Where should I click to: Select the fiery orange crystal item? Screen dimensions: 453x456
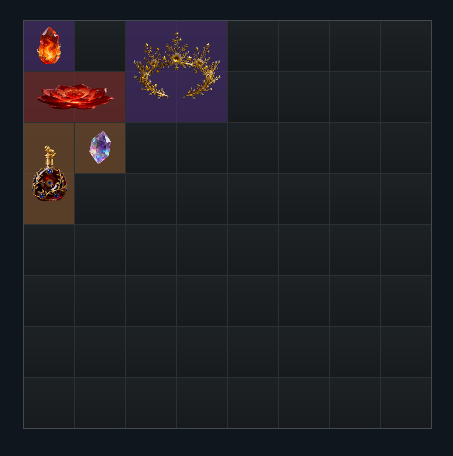tap(49, 46)
